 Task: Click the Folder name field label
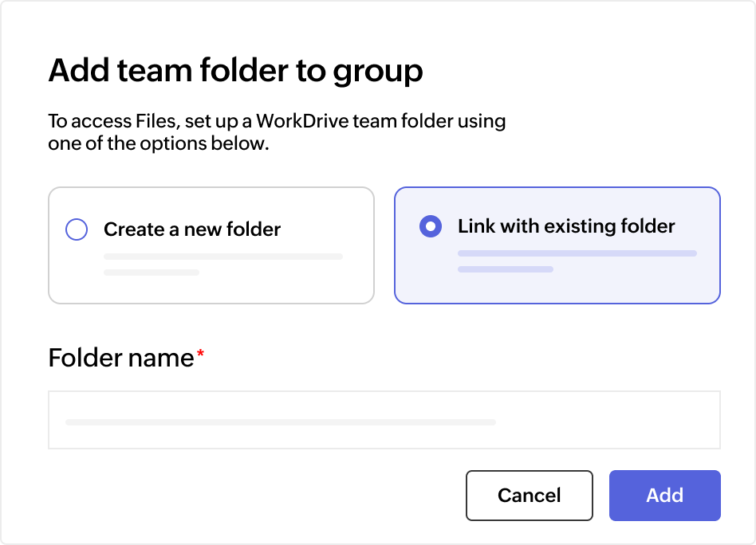pyautogui.click(x=118, y=358)
